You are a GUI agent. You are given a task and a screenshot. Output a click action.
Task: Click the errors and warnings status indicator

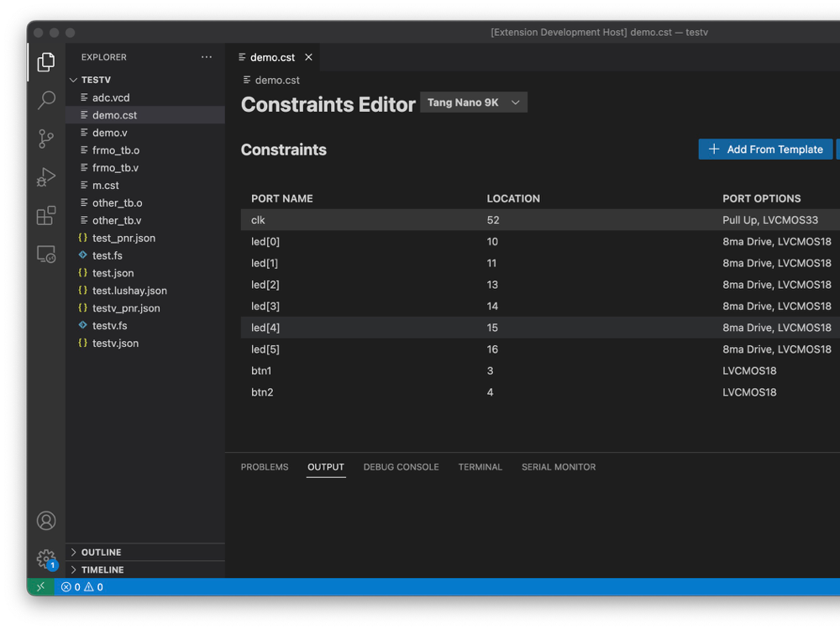pos(82,586)
